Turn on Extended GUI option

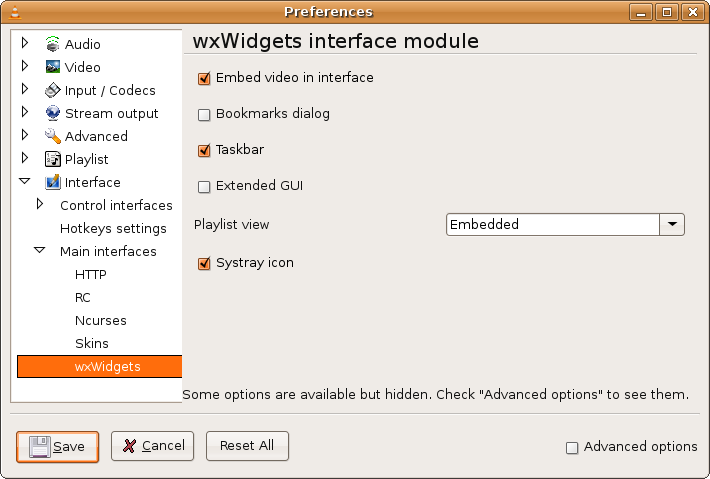click(204, 187)
